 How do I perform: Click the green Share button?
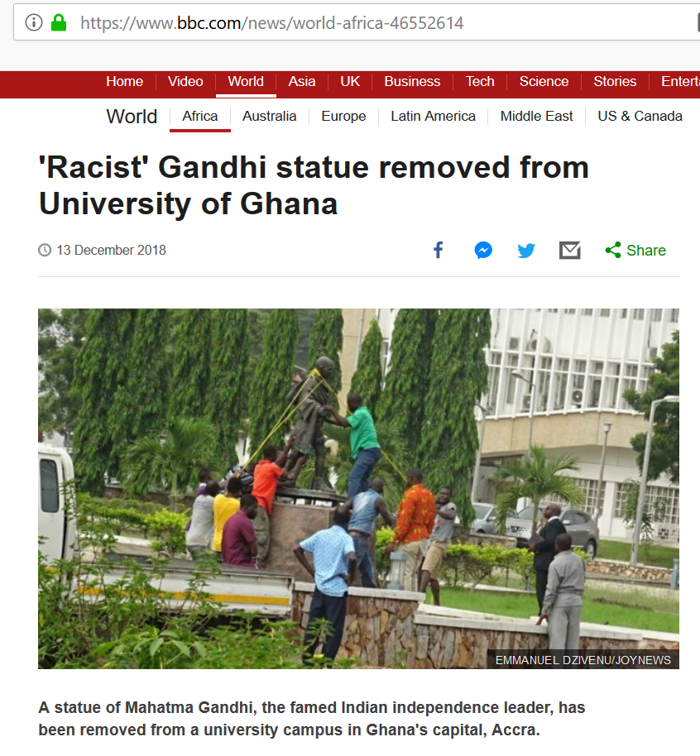(635, 251)
